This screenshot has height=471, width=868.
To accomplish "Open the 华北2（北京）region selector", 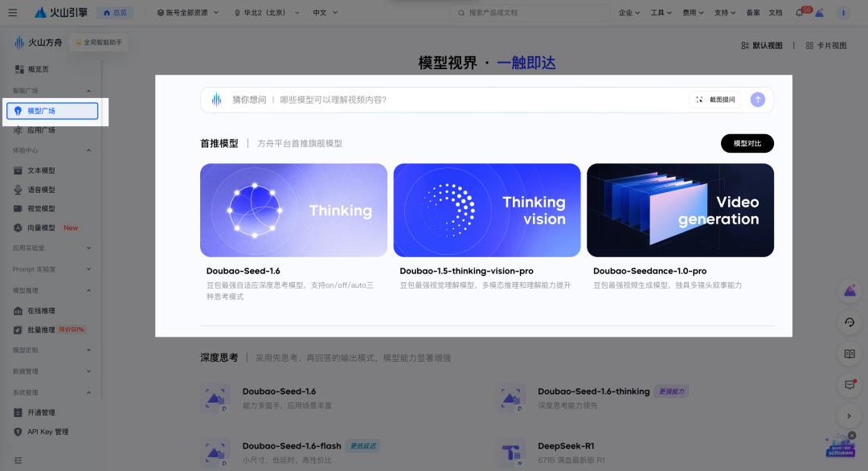I will pos(267,13).
